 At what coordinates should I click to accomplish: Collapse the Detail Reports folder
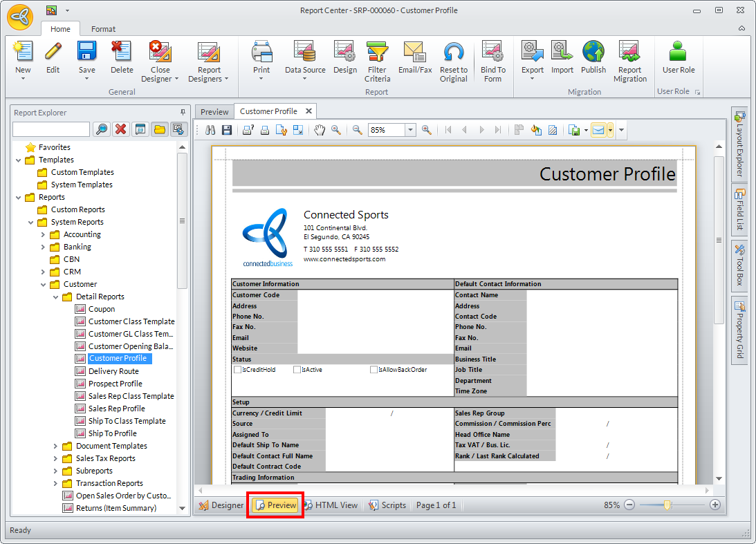click(55, 297)
